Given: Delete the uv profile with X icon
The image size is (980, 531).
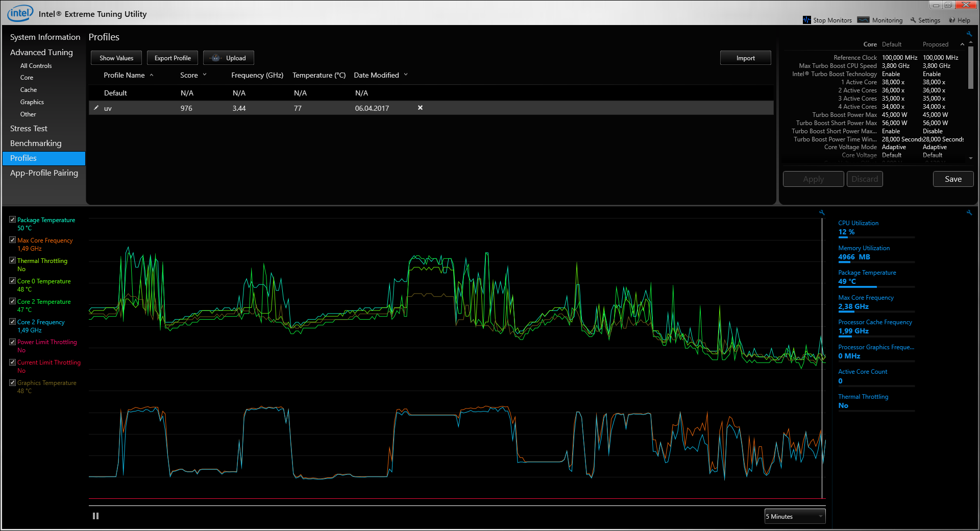Looking at the screenshot, I should pyautogui.click(x=420, y=108).
